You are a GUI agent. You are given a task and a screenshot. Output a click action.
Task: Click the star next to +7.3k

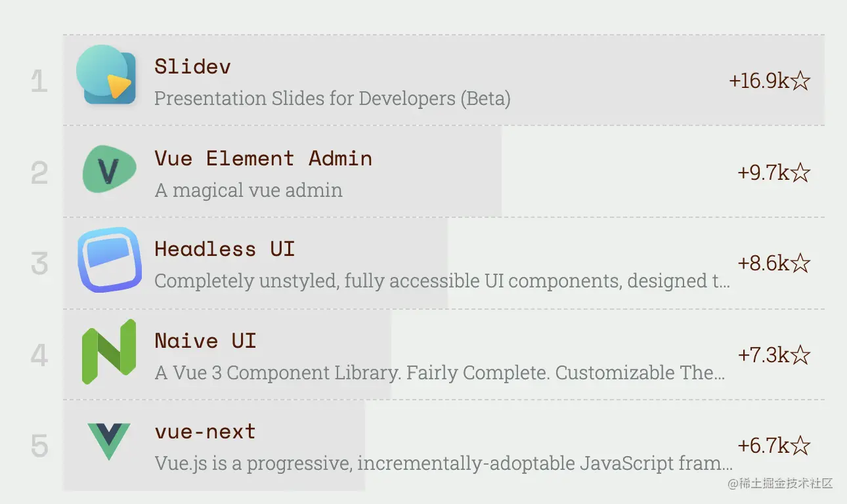point(800,355)
